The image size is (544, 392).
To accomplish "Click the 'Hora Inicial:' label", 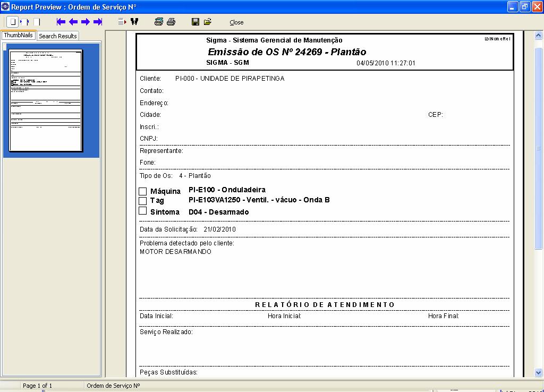I will (285, 316).
